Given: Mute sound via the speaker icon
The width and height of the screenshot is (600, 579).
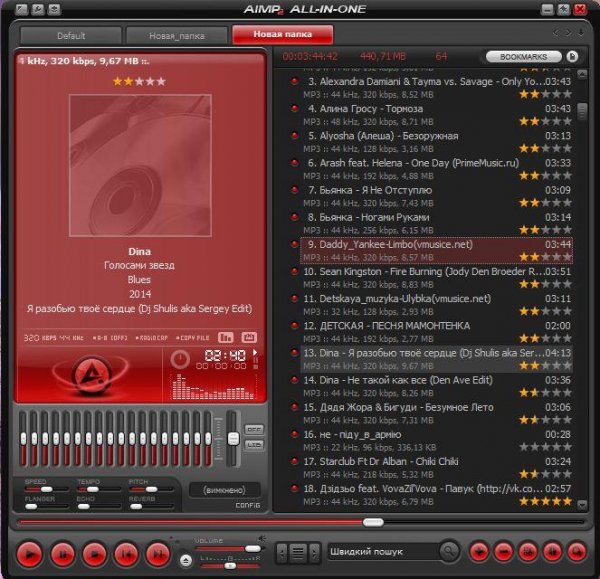Looking at the screenshot, I should pyautogui.click(x=262, y=539).
